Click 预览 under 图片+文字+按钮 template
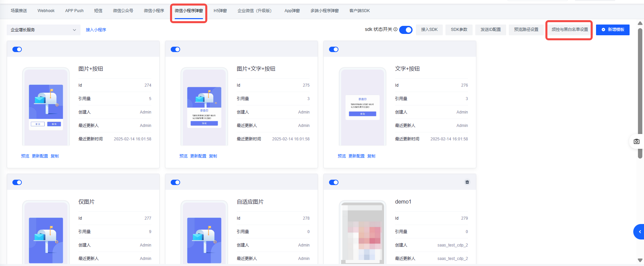 183,156
